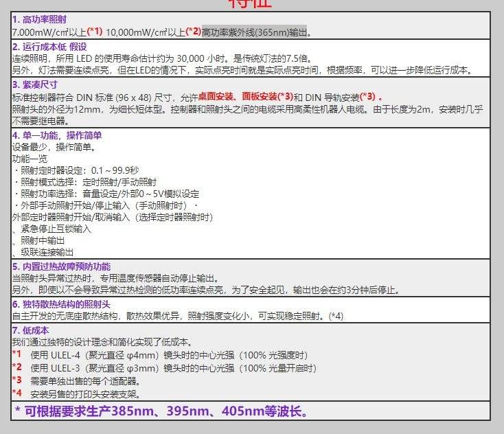Click the red *4 footnote about 打印头安装支架
This screenshot has height=434, width=504.
tap(16, 393)
